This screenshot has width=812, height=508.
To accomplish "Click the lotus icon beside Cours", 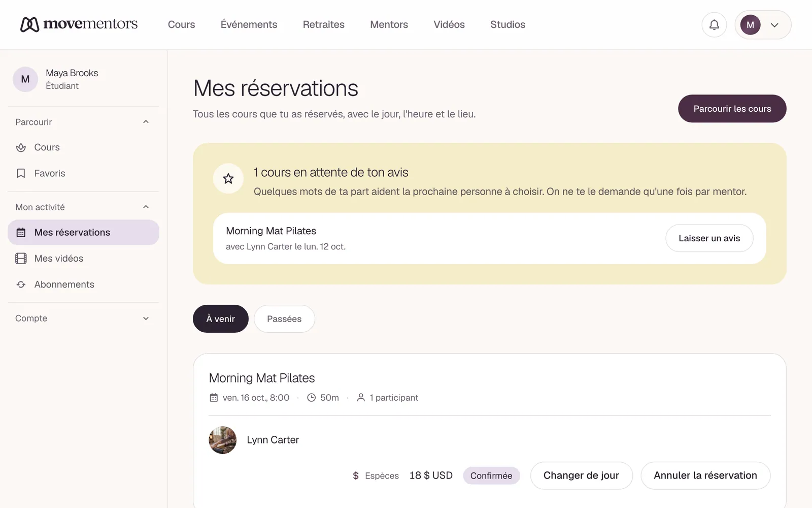I will click(21, 147).
